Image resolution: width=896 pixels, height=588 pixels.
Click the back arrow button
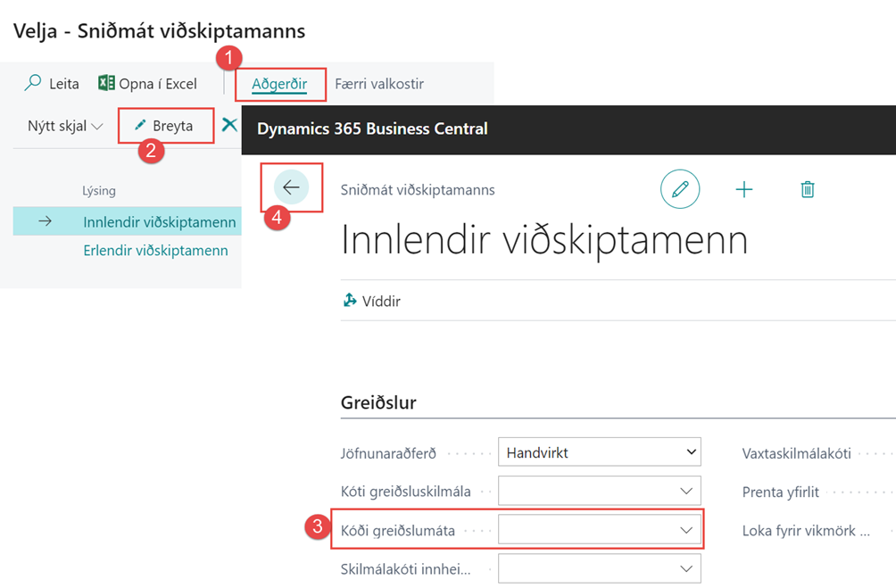coord(291,188)
